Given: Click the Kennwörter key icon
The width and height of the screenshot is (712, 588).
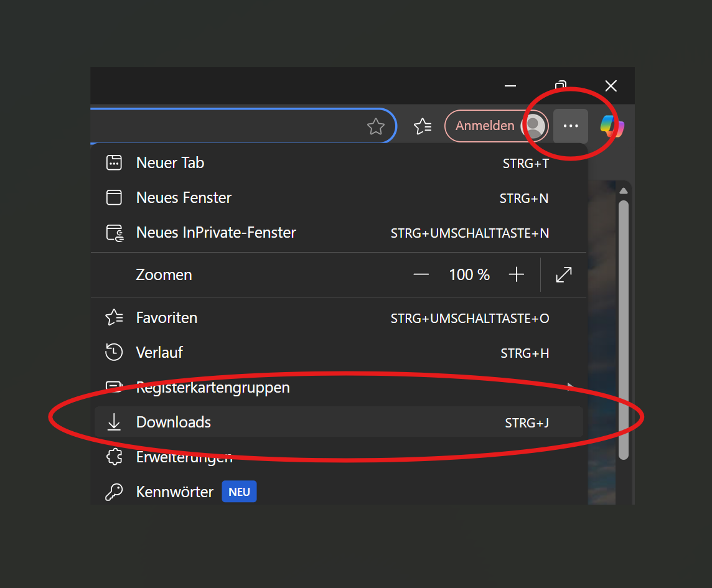Looking at the screenshot, I should point(114,492).
